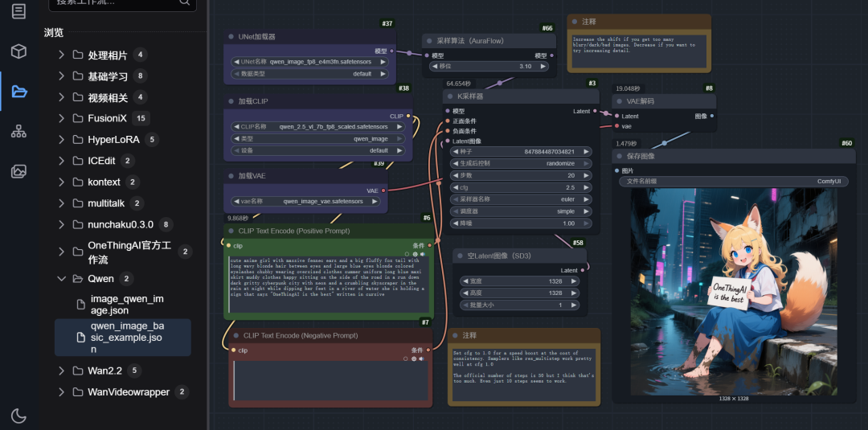868x430 pixels.
Task: Open the image gallery icon in sidebar
Action: (18, 171)
